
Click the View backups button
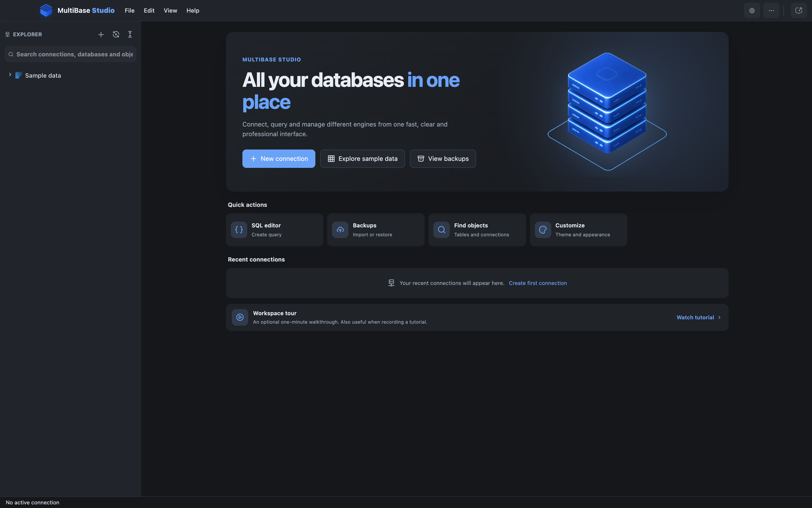(x=443, y=159)
